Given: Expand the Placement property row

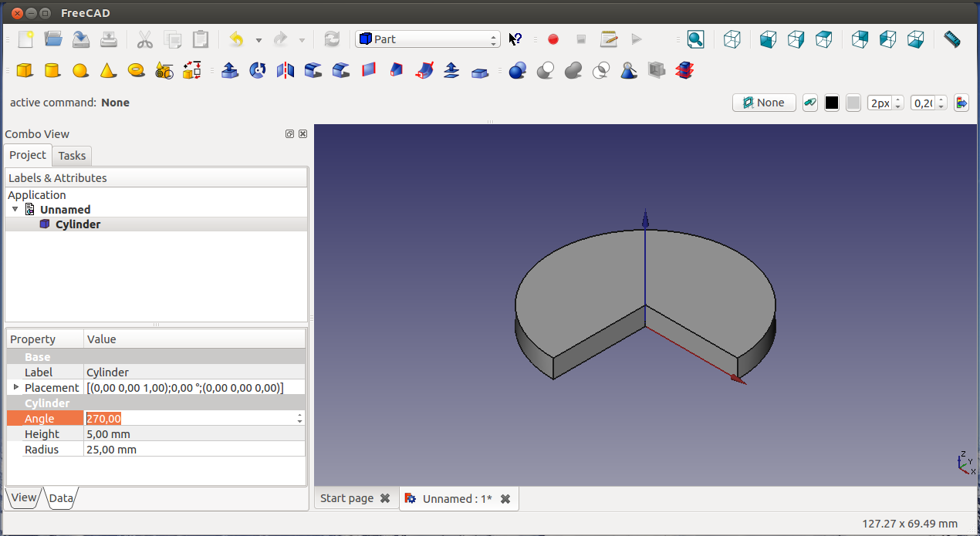Looking at the screenshot, I should (16, 387).
